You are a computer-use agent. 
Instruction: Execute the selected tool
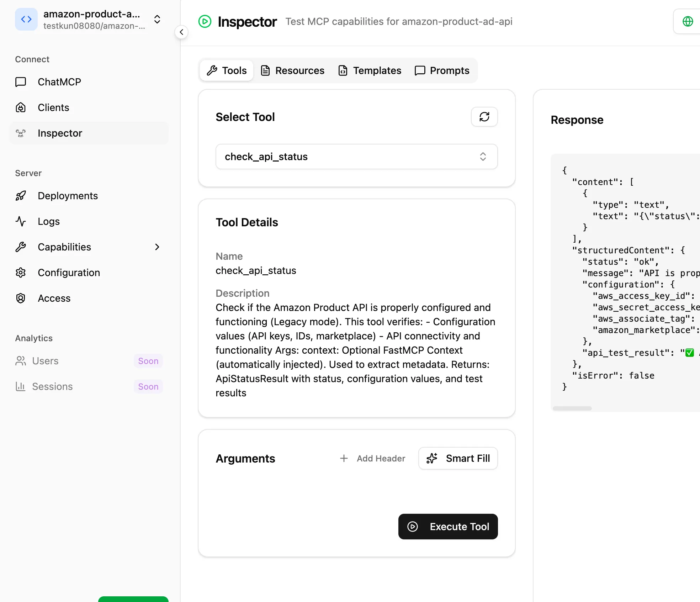coord(448,527)
